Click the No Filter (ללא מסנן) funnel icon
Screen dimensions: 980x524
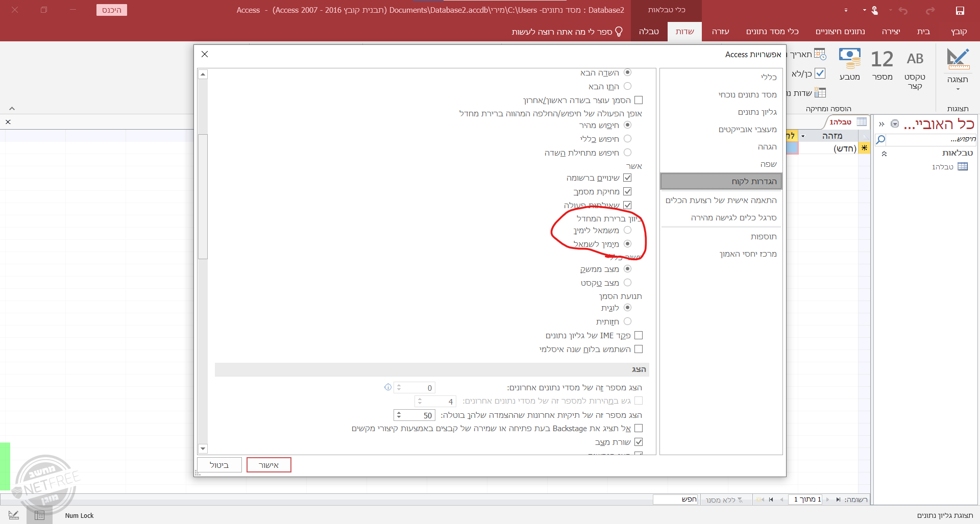[x=740, y=500]
